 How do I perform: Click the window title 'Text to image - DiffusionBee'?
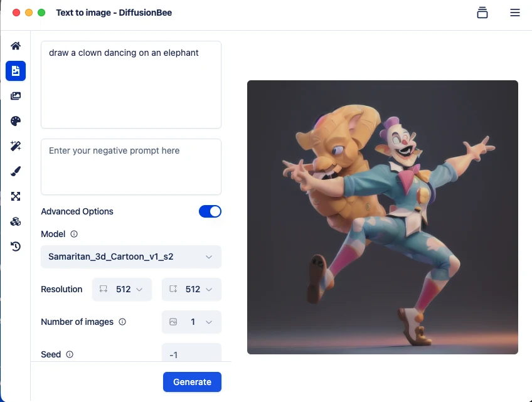(x=114, y=13)
